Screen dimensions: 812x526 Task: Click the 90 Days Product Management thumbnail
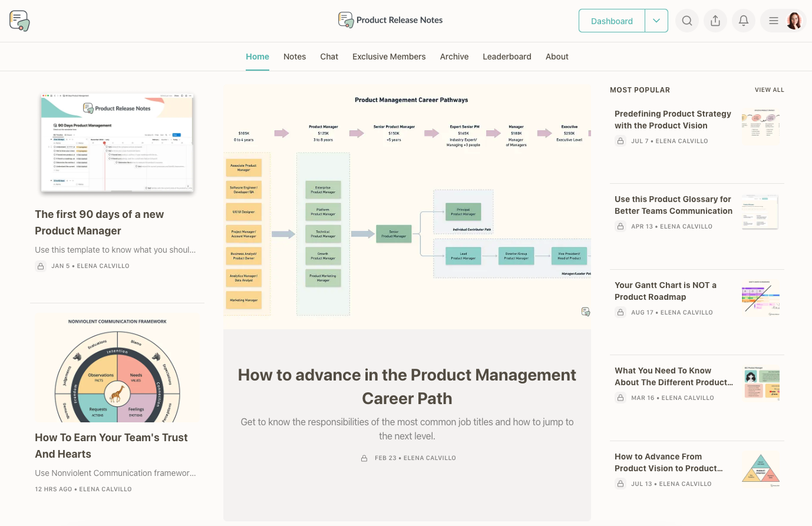[117, 143]
